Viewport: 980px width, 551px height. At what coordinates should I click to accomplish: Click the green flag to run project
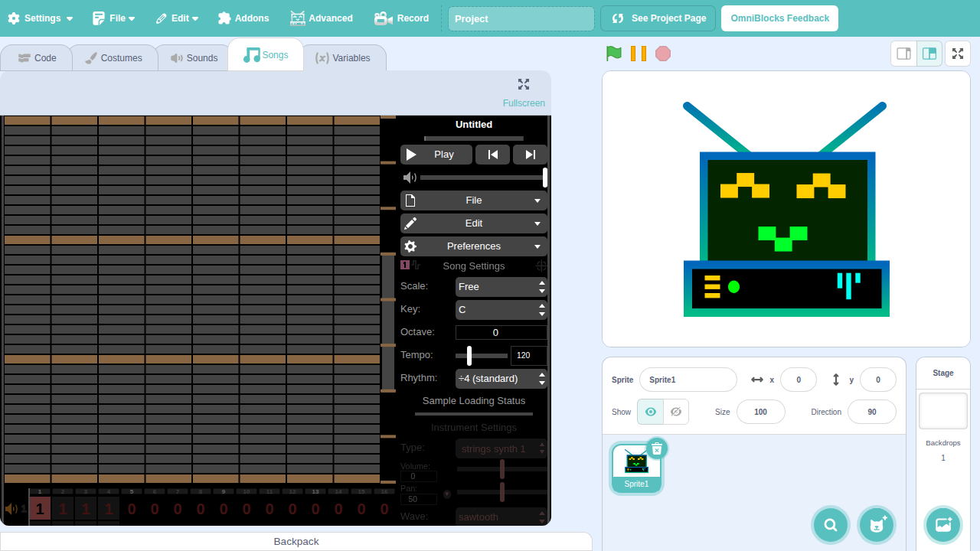pos(613,54)
